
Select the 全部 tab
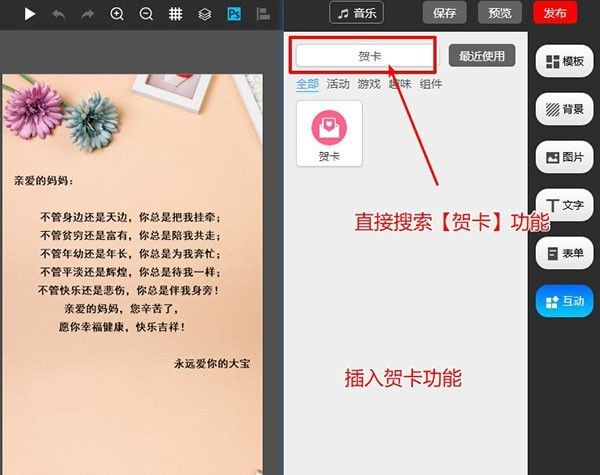[307, 84]
